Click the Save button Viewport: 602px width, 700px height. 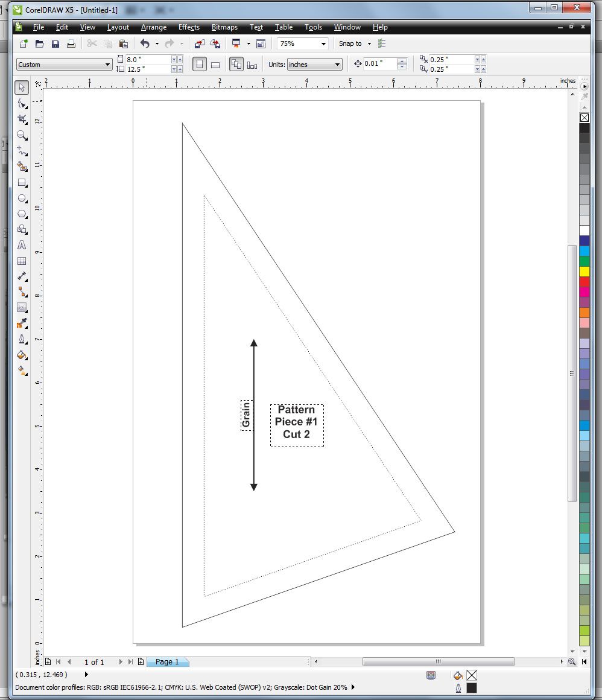56,43
